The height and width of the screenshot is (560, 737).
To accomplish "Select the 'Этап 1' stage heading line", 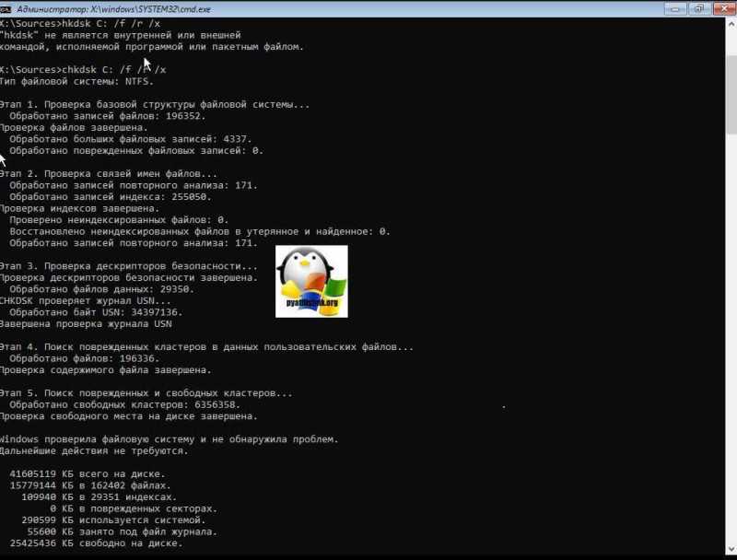I will tap(155, 104).
